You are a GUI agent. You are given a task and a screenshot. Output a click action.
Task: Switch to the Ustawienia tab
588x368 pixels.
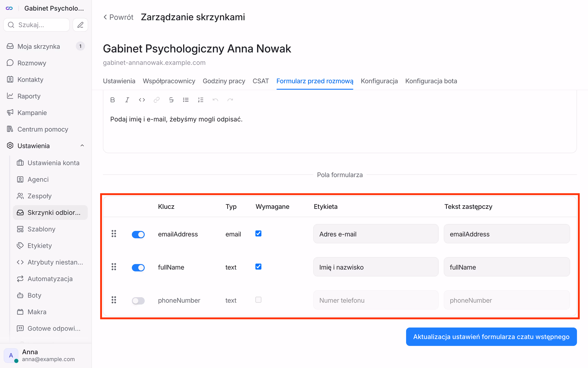click(119, 81)
